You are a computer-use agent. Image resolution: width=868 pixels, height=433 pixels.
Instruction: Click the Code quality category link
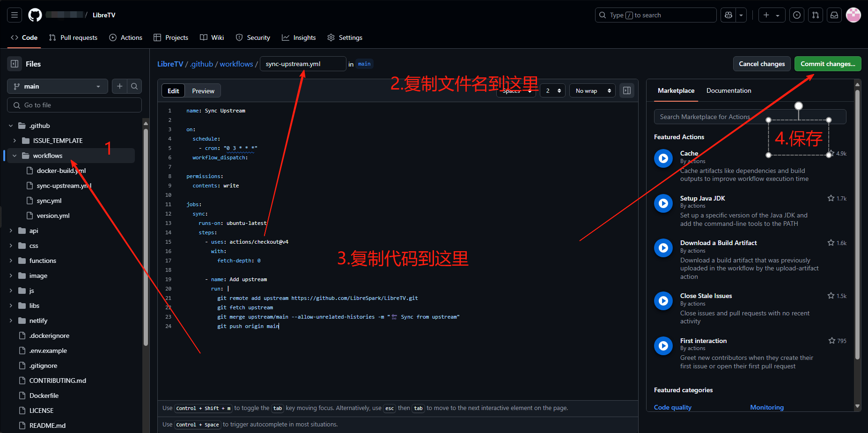673,407
